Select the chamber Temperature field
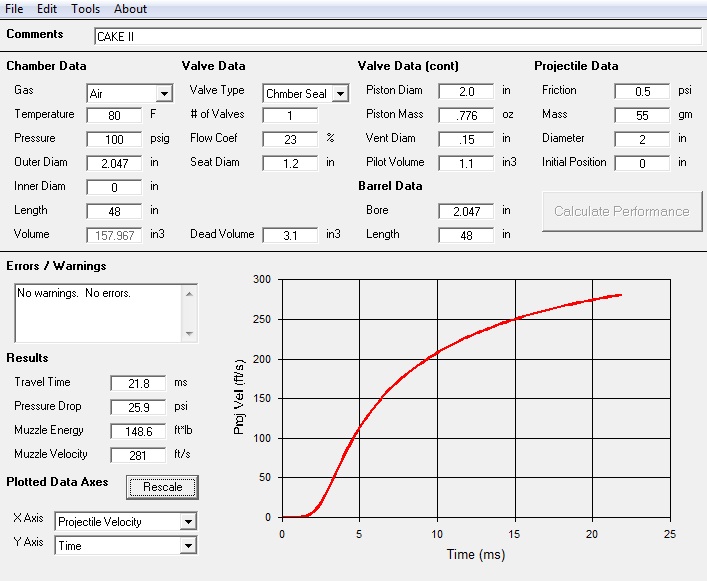707x581 pixels. (114, 115)
